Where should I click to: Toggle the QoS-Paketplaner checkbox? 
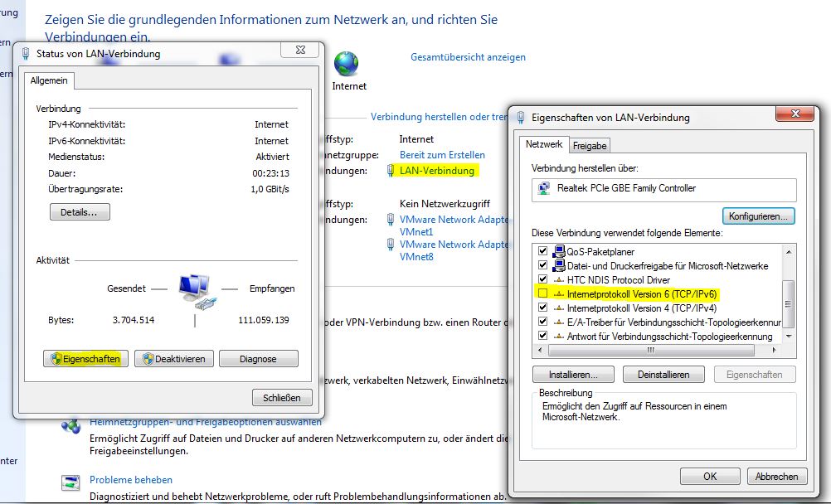point(542,250)
